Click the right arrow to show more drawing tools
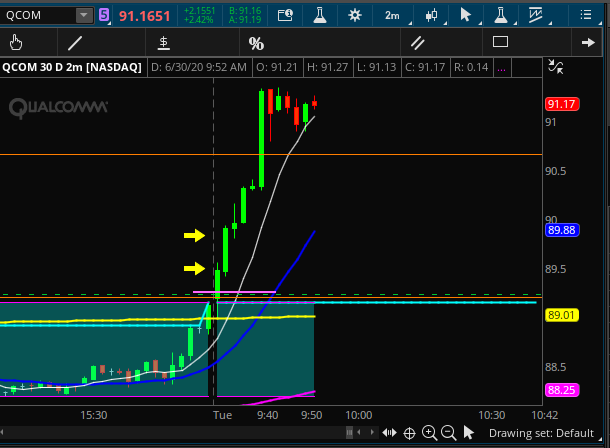 click(588, 42)
